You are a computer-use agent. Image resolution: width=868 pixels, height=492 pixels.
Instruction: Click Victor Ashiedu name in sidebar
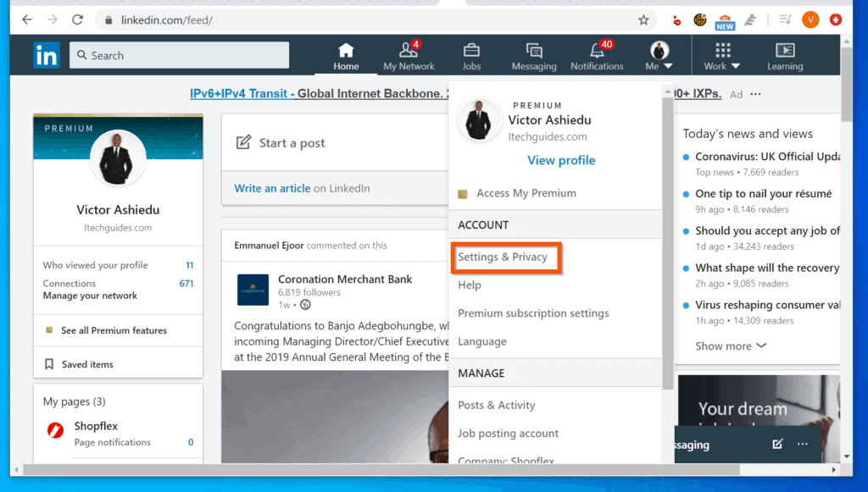[118, 210]
